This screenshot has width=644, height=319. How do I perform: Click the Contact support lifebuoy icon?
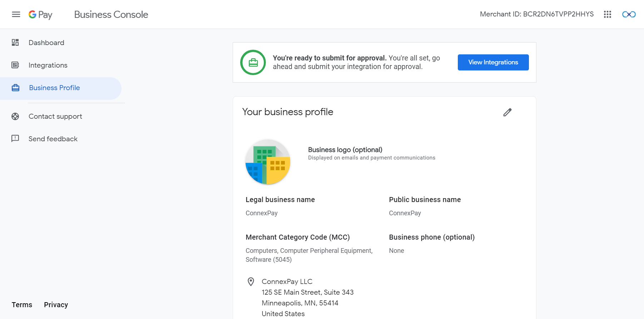(15, 116)
